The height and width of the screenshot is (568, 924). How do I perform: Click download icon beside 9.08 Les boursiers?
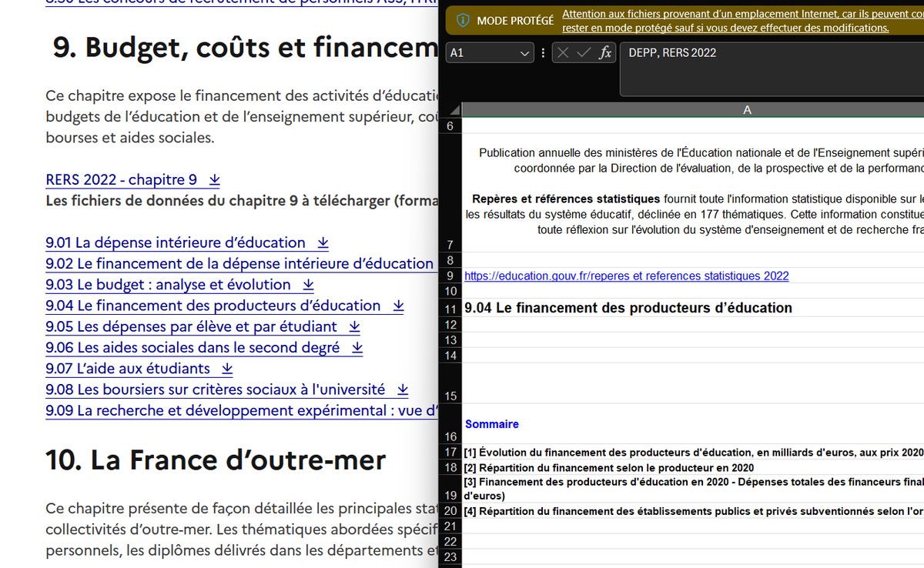[x=403, y=389]
